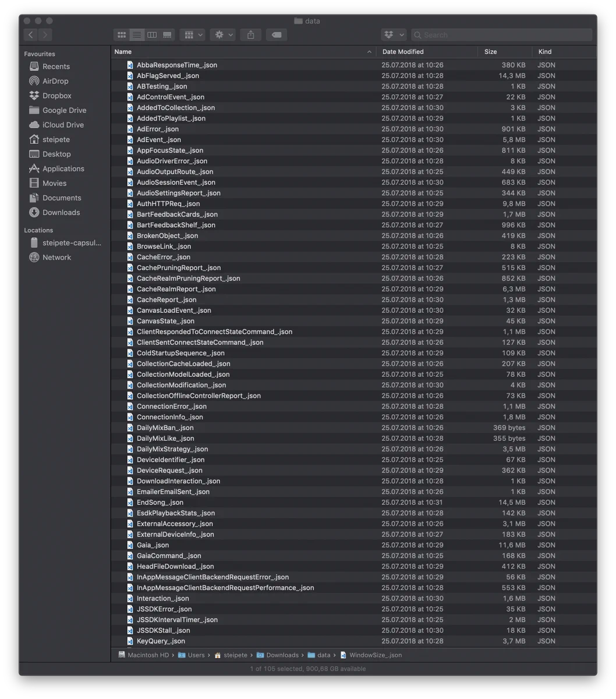Click the file icon beside HeadFileDownload_.json
616x699 pixels.
tap(130, 566)
